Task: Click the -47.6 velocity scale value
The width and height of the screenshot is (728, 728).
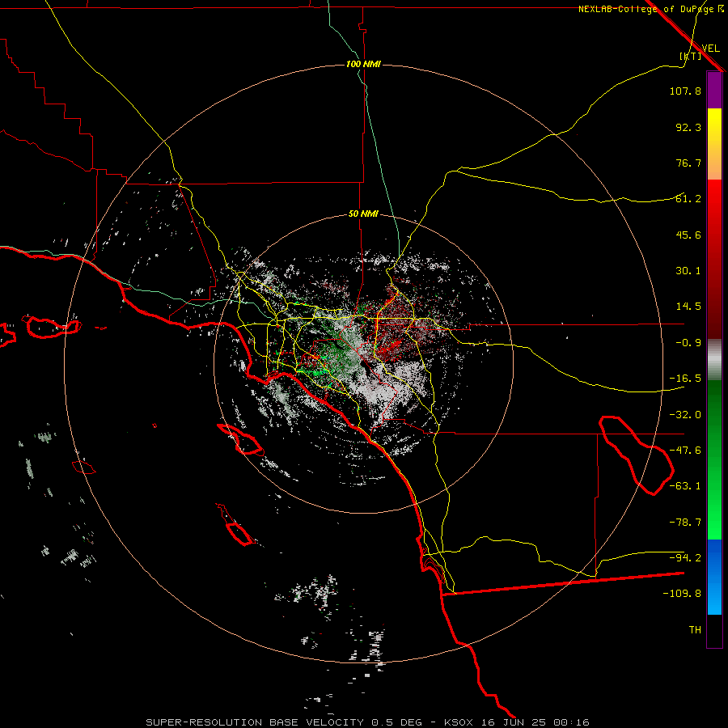Action: pos(685,451)
